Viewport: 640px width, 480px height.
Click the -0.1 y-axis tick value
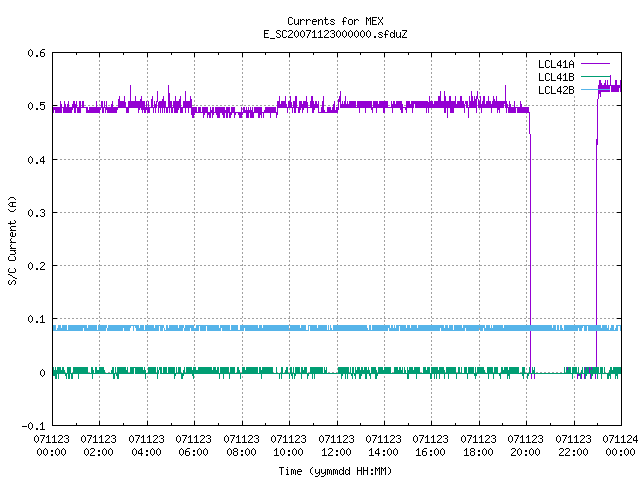[x=33, y=426]
